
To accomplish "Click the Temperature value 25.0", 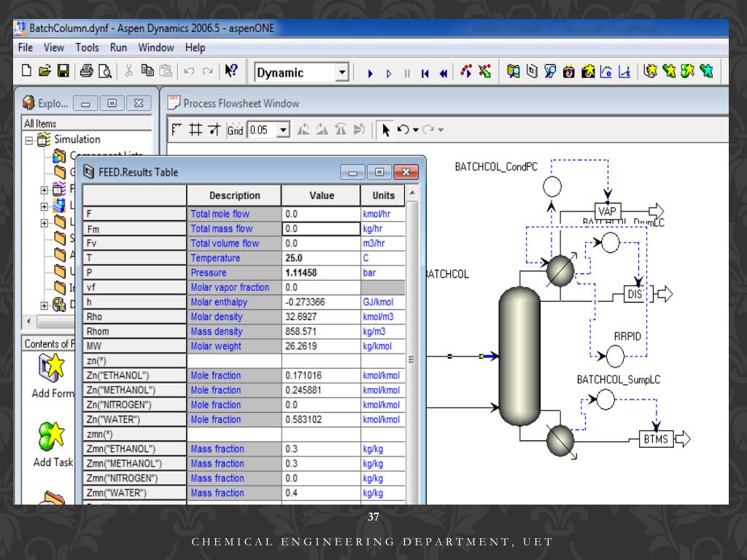I will [x=321, y=258].
